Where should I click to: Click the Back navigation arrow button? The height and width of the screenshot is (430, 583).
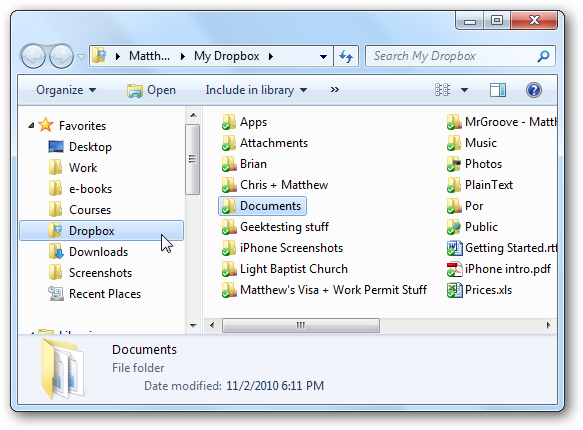pyautogui.click(x=33, y=56)
